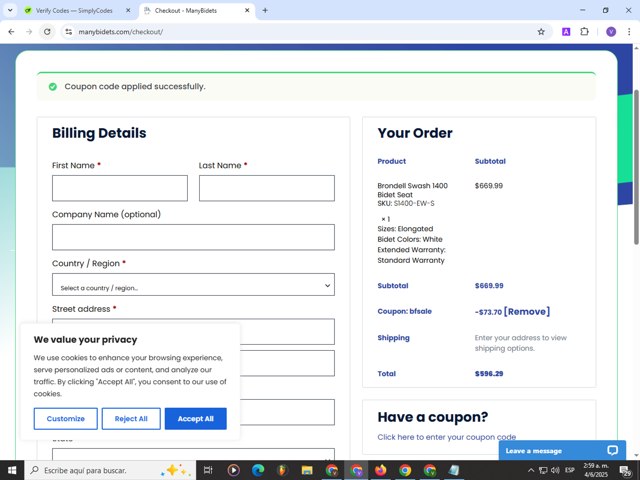This screenshot has height=480, width=640.
Task: Show hidden system tray icons
Action: (531, 470)
